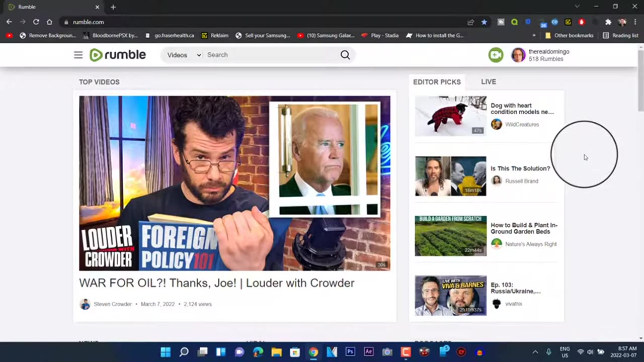This screenshot has width=644, height=362.
Task: Click the browser back arrow
Action: pos(9,22)
